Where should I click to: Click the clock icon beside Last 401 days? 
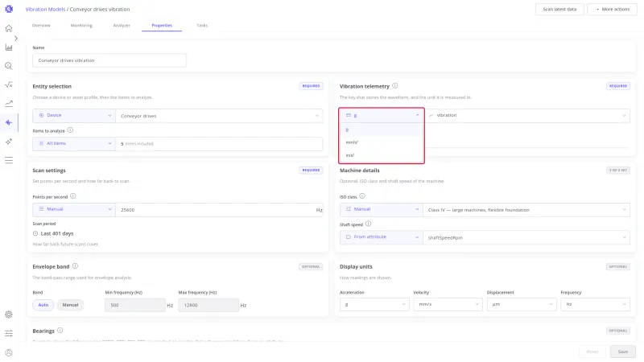coord(35,233)
